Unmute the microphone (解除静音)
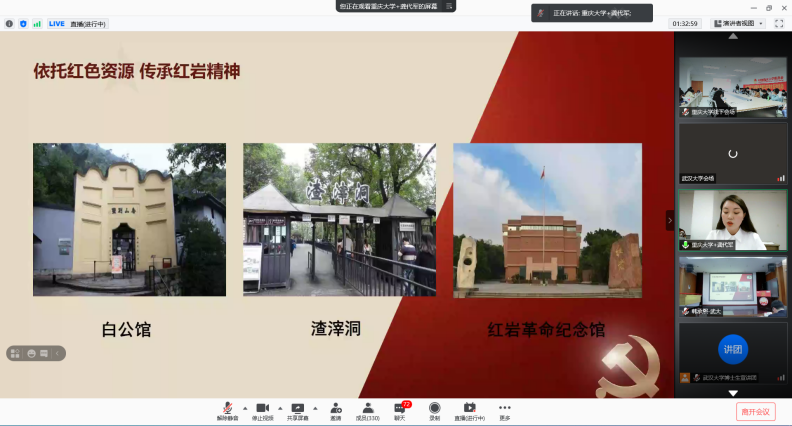This screenshot has width=792, height=426. point(227,409)
